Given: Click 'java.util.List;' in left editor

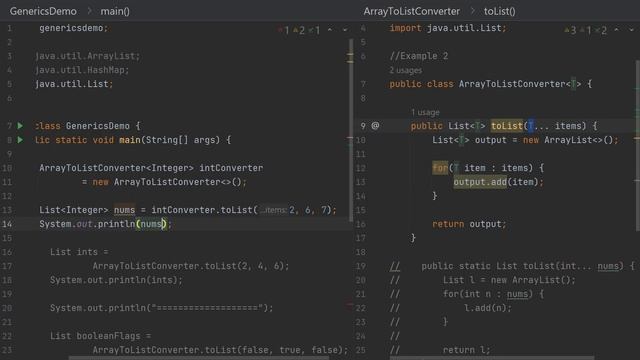Looking at the screenshot, I should 74,84.
